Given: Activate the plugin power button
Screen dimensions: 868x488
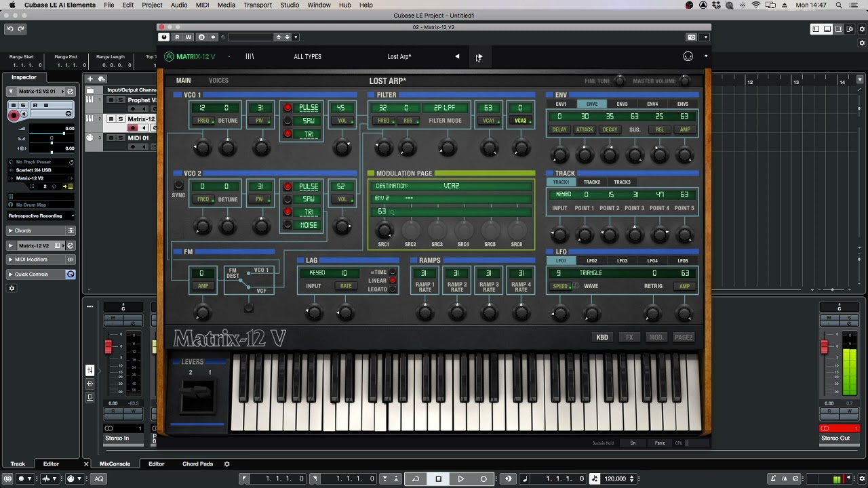Looking at the screenshot, I should tap(164, 37).
